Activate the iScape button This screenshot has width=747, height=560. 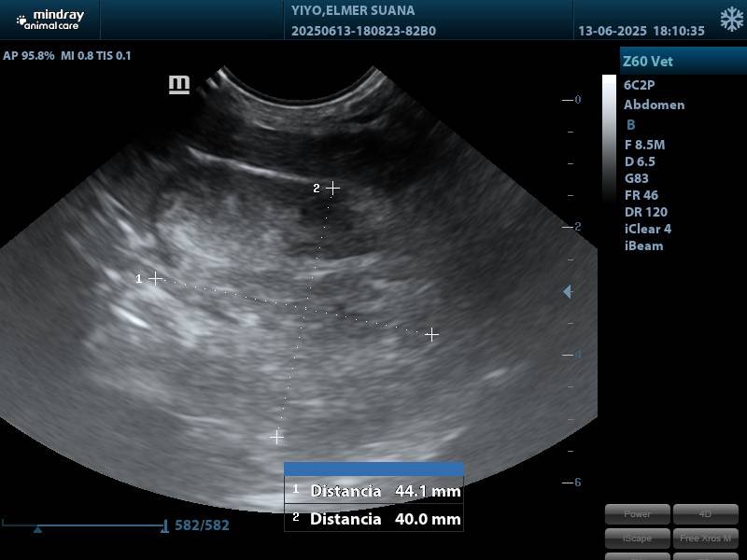click(x=638, y=539)
